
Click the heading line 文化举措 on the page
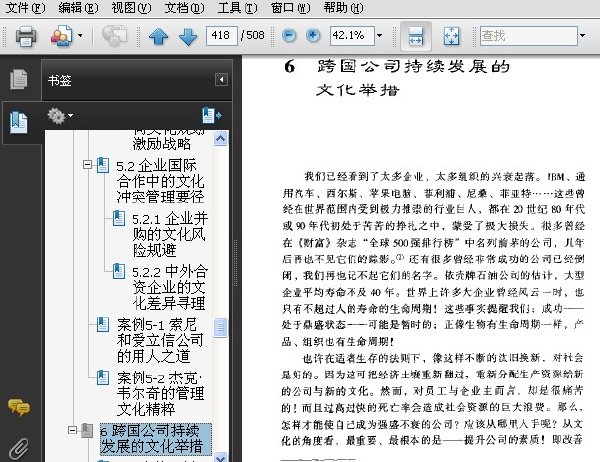point(358,90)
